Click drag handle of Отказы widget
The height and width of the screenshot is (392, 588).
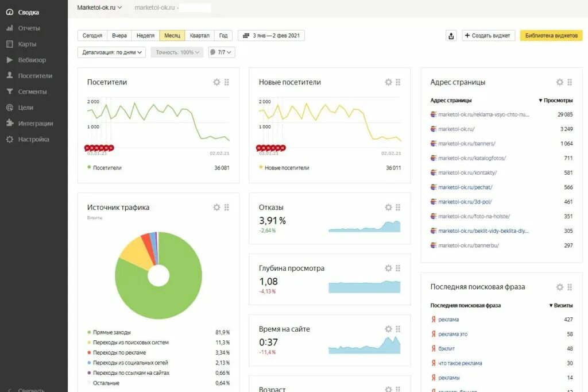[x=398, y=207]
